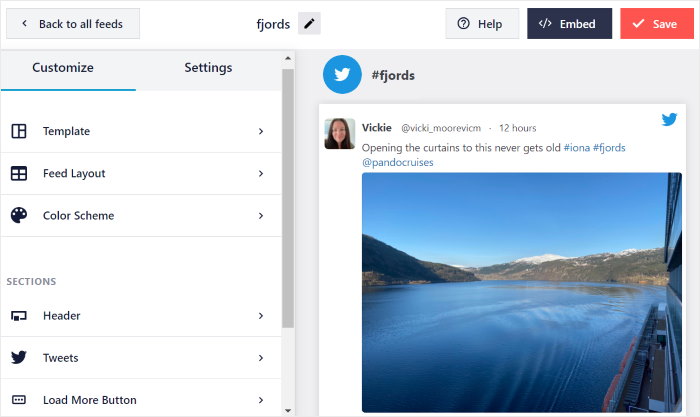Expand the Color Scheme chevron
700x417 pixels.
pos(261,216)
